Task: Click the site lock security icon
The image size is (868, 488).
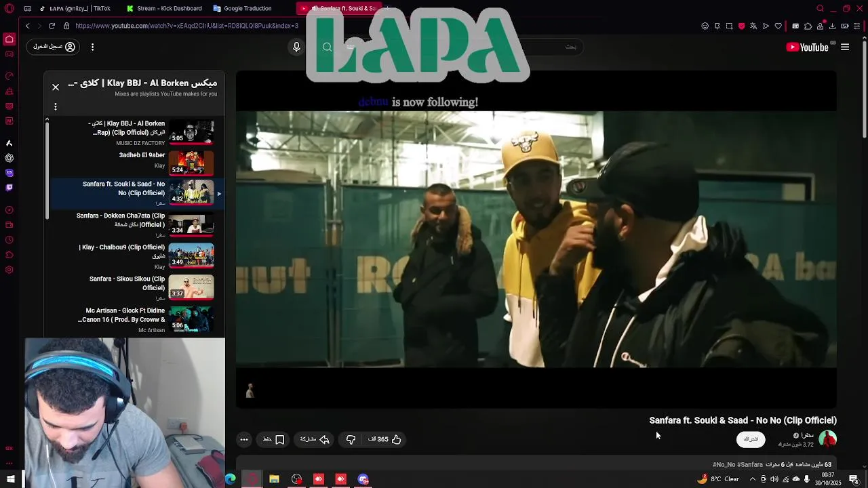Action: 66,26
